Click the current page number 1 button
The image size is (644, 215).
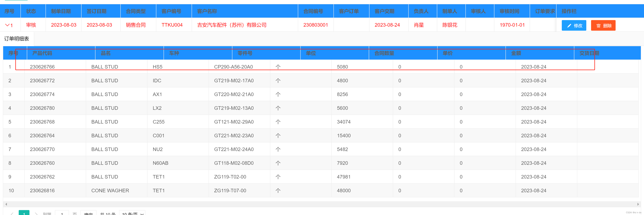pyautogui.click(x=24, y=213)
